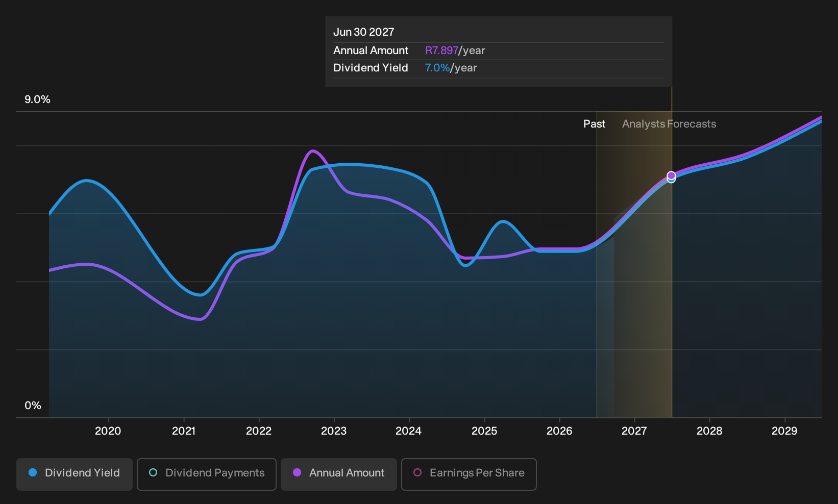Enable the Dividend Payments series
The width and height of the screenshot is (838, 504).
[207, 474]
